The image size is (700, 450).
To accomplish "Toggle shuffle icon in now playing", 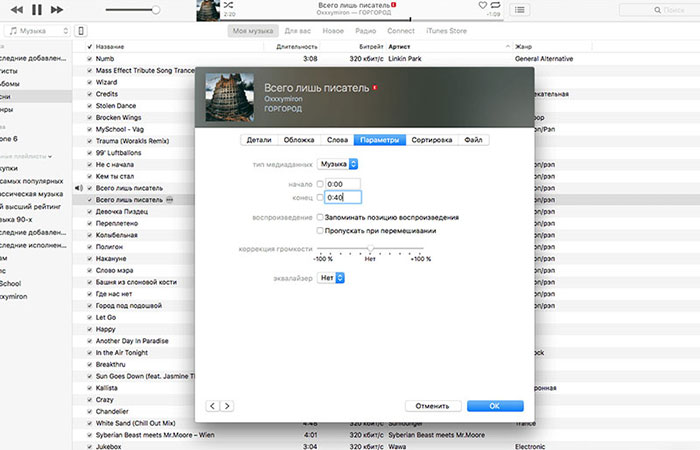I will pos(228,5).
